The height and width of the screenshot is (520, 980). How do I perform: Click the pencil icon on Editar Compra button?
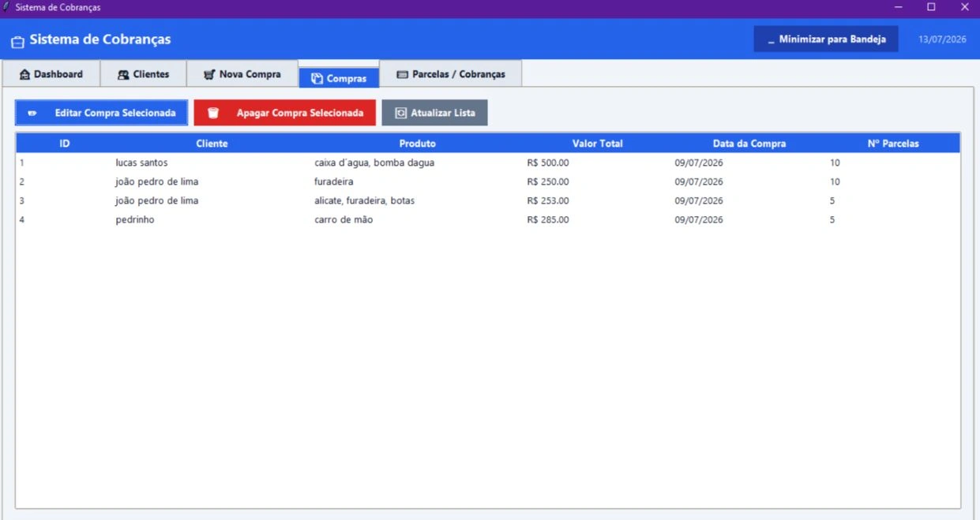click(x=32, y=113)
